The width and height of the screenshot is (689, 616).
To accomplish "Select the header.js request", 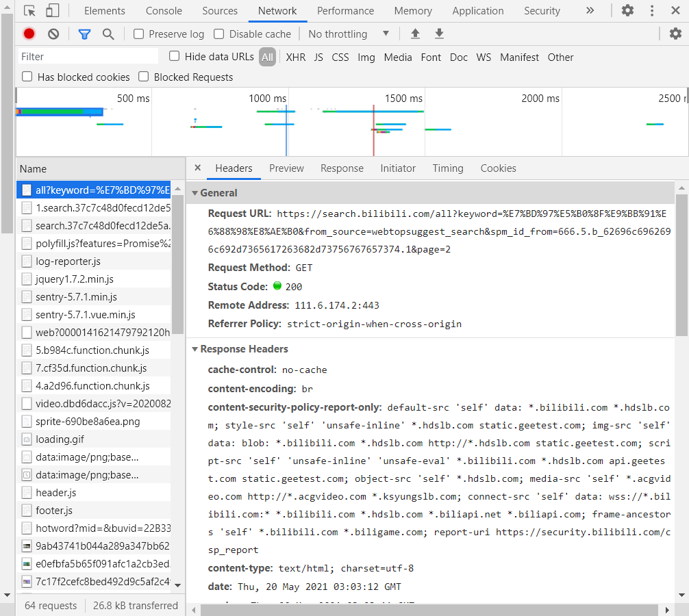I will pos(94,493).
